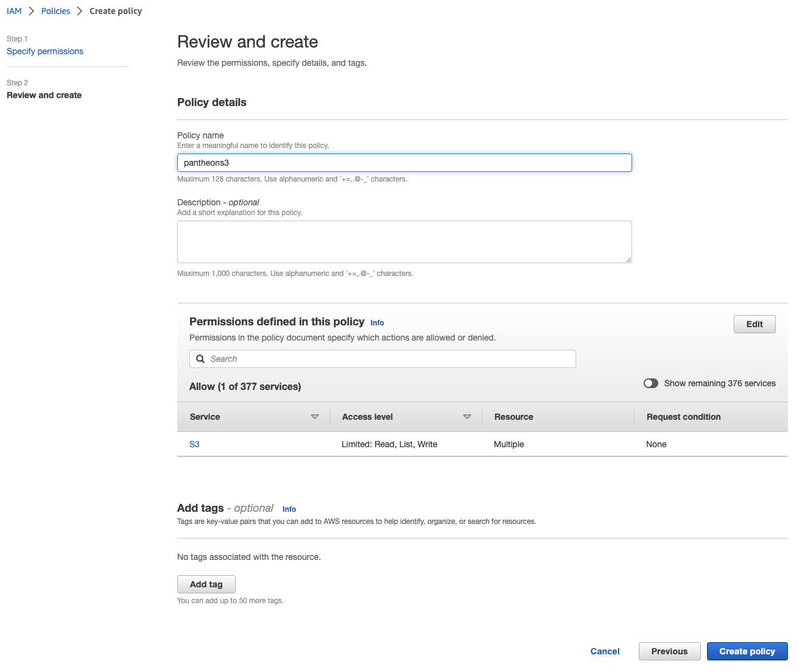
Task: Click the Add tag button
Action: tap(206, 584)
